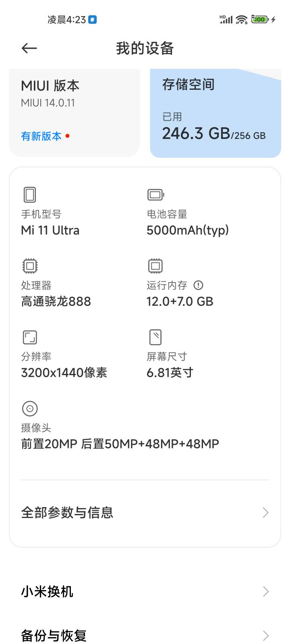Tap the battery indicator in status bar

coord(260,19)
